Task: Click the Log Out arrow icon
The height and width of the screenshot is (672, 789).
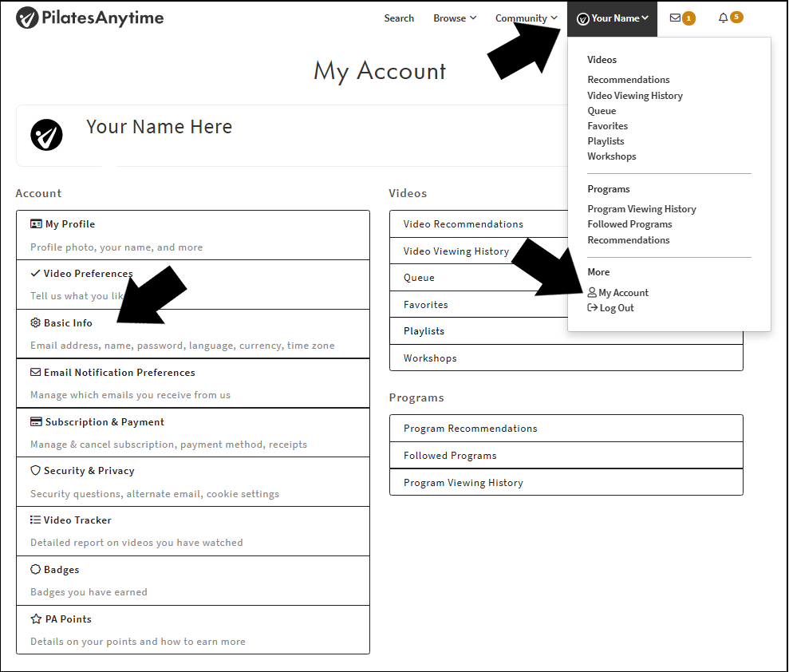Action: point(593,307)
